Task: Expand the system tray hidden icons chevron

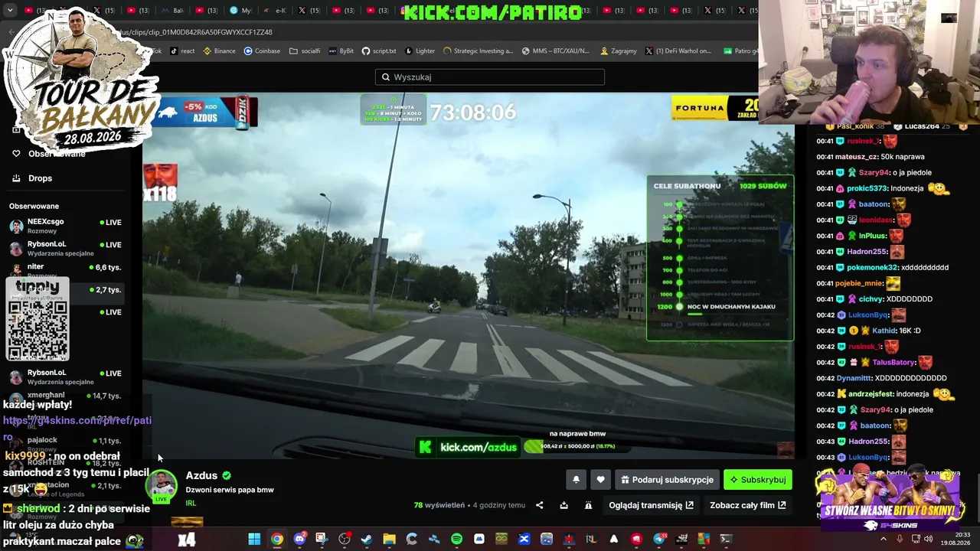Action: pos(883,539)
